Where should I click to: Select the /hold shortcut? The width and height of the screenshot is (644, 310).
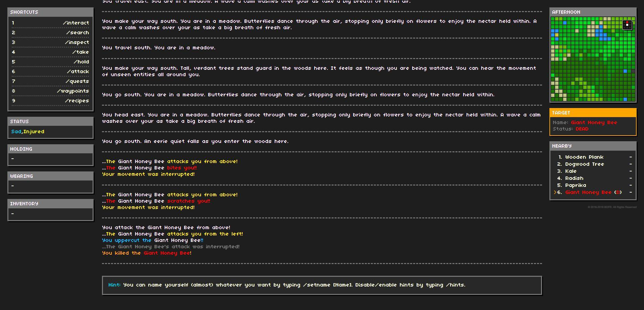tap(50, 62)
